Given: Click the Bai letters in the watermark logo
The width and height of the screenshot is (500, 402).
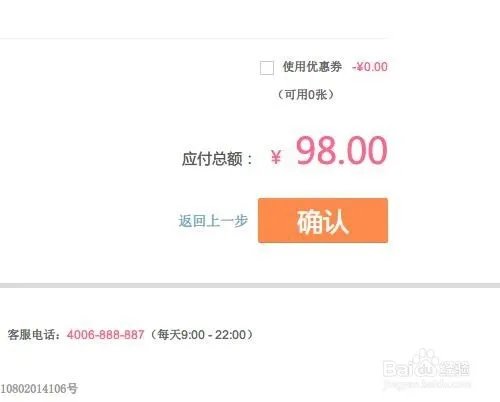Looking at the screenshot, I should [x=398, y=369].
